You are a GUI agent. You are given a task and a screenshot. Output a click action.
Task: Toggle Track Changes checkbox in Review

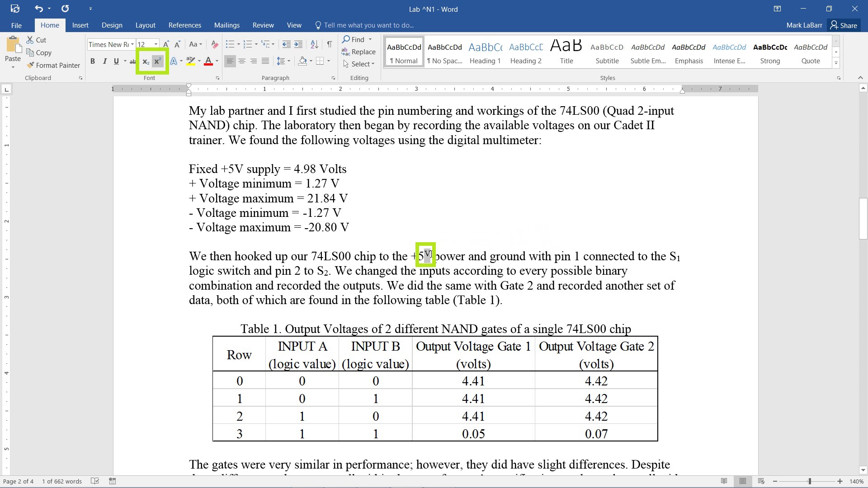(x=263, y=25)
